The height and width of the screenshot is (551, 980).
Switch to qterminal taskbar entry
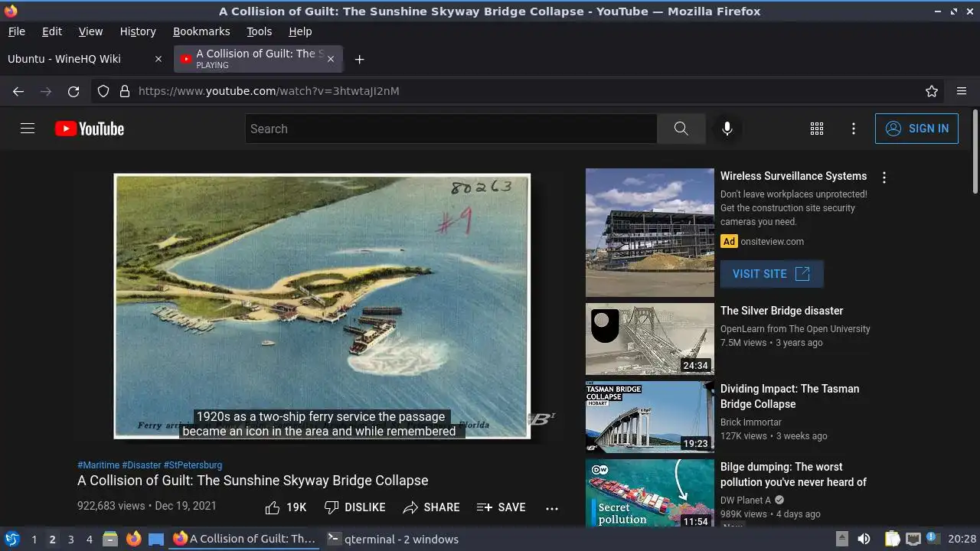point(392,539)
